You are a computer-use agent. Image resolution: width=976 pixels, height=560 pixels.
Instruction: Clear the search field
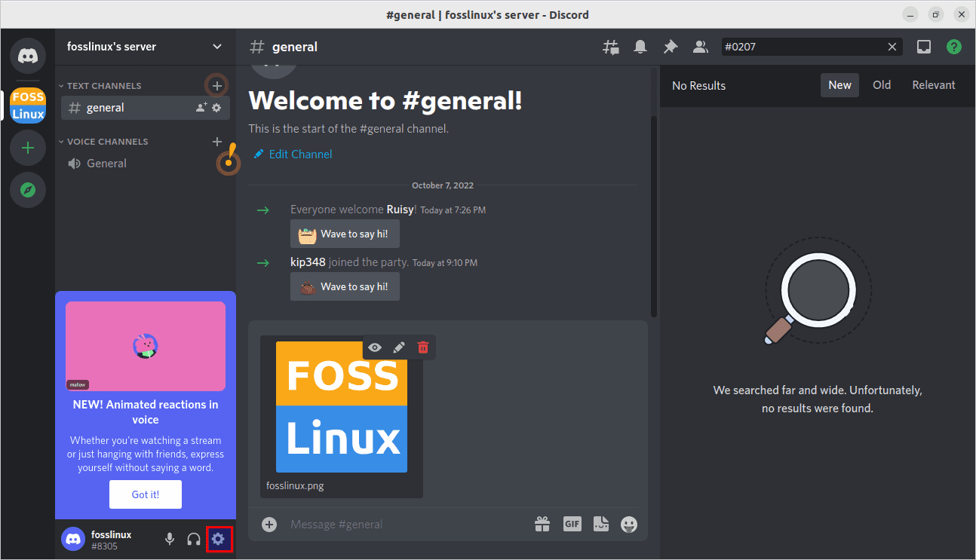(892, 47)
